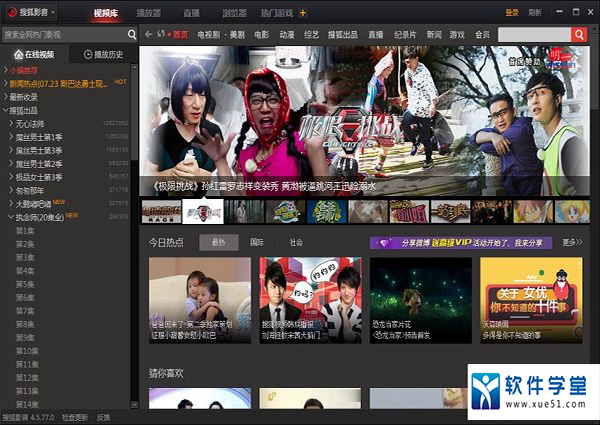The height and width of the screenshot is (425, 600).
Task: Select the first carousel thumbnail
Action: 161,211
